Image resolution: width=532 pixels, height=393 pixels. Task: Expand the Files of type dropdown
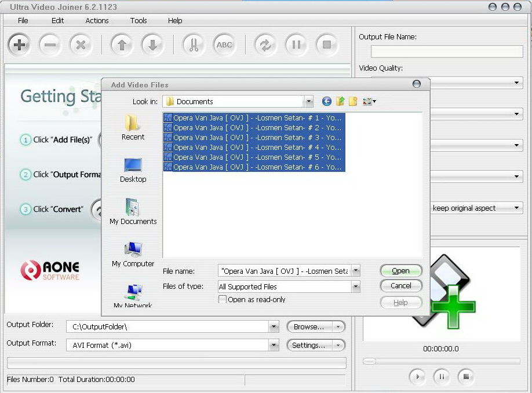click(x=356, y=287)
